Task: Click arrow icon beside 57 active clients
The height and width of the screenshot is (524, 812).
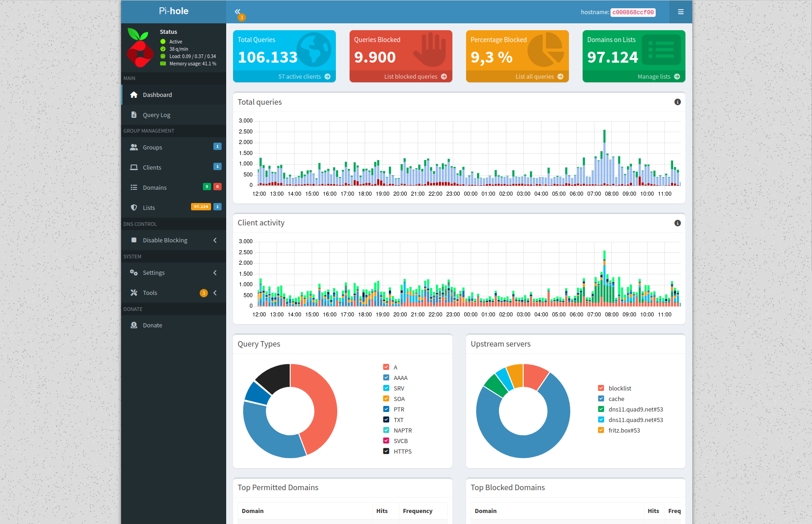Action: (x=327, y=77)
